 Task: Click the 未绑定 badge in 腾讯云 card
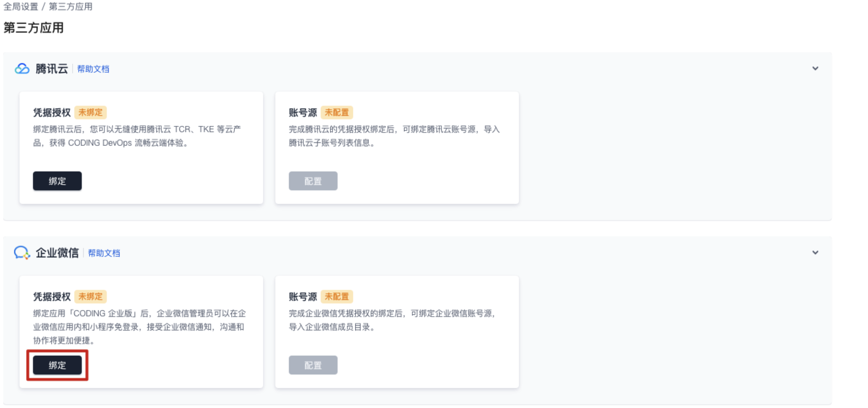[90, 112]
